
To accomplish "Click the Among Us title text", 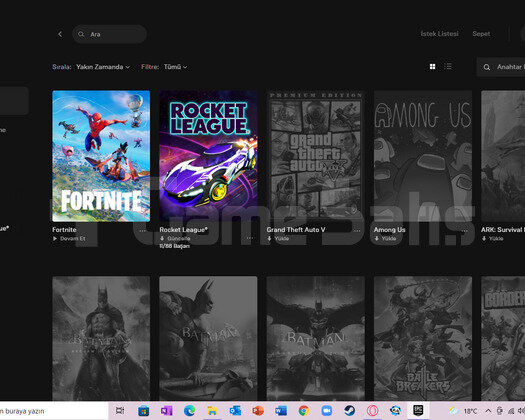I will [x=389, y=230].
